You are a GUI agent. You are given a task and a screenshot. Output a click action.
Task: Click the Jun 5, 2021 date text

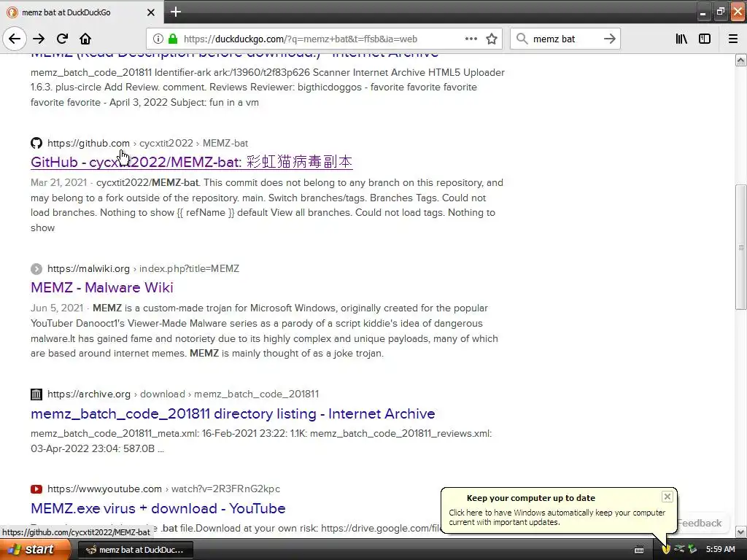point(57,308)
